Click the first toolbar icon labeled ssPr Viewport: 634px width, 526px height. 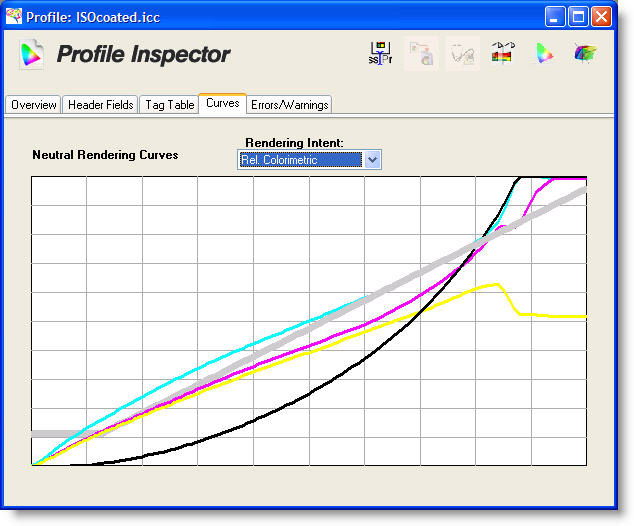(x=380, y=54)
